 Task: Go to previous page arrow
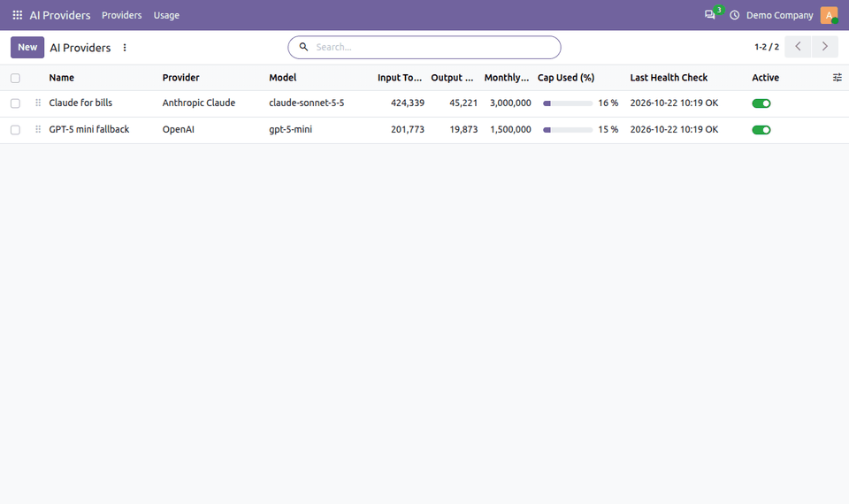click(x=798, y=47)
